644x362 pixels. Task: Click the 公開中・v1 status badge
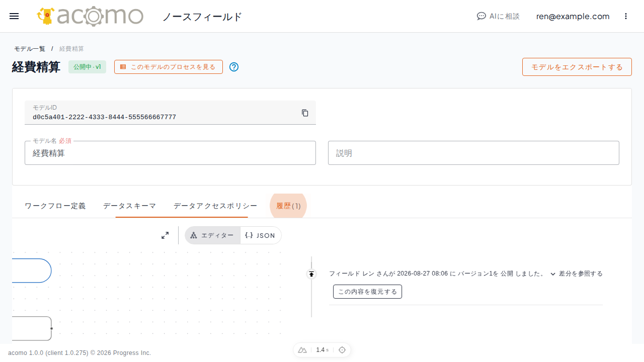point(87,67)
